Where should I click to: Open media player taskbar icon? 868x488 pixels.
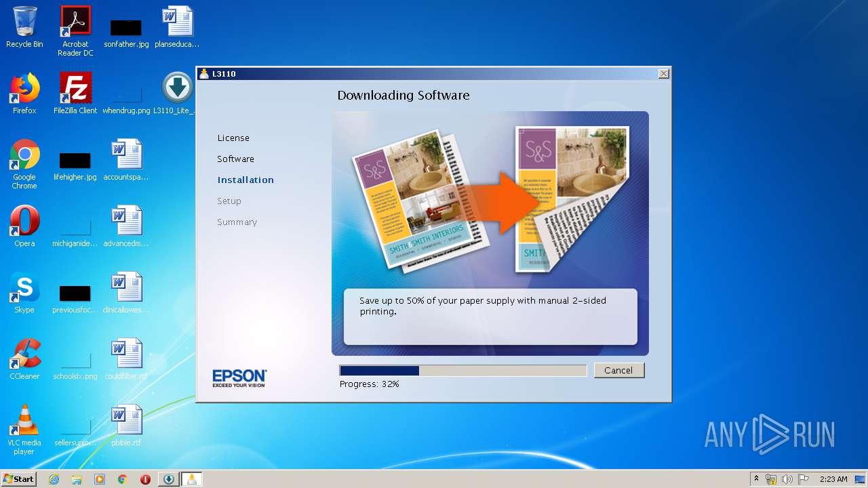point(100,479)
